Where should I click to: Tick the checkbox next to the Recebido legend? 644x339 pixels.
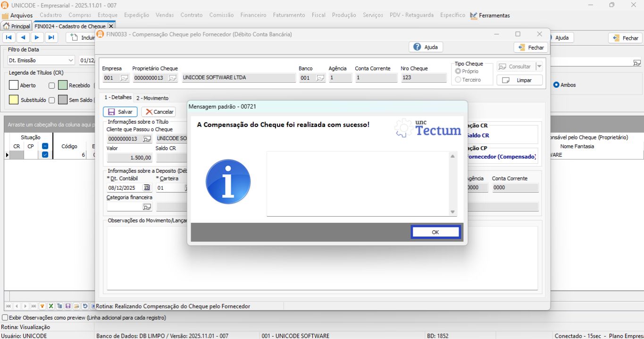tap(52, 86)
